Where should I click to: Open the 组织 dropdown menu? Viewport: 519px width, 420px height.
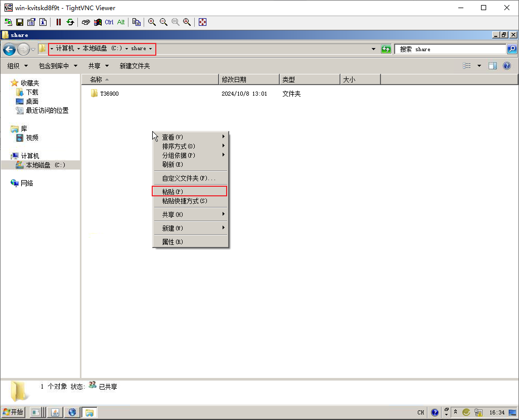click(x=17, y=66)
